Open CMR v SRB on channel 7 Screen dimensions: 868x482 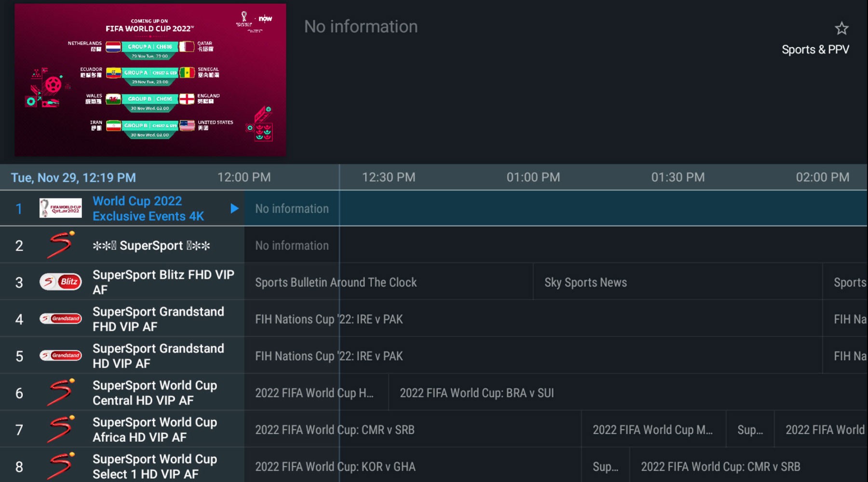pyautogui.click(x=413, y=429)
